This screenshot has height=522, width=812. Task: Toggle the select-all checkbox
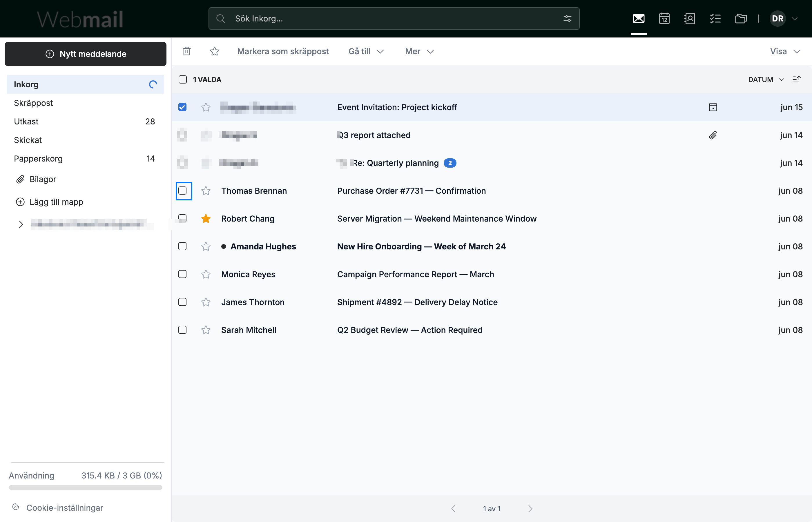coord(183,79)
